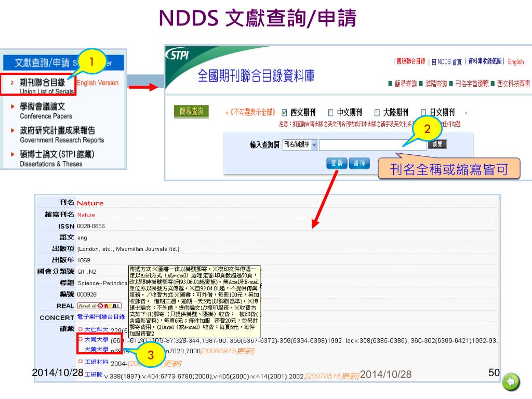
Task: Open 資料庫收錄範圍 link
Action: coord(485,61)
